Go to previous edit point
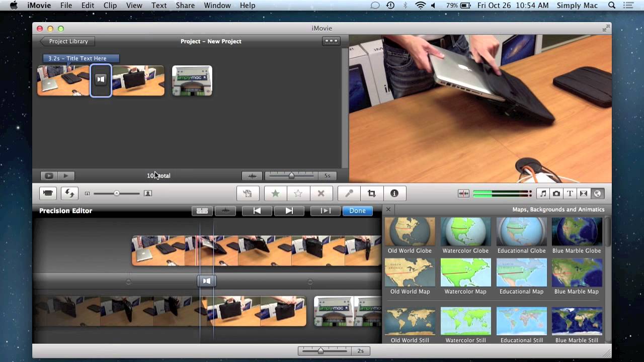 coord(257,211)
